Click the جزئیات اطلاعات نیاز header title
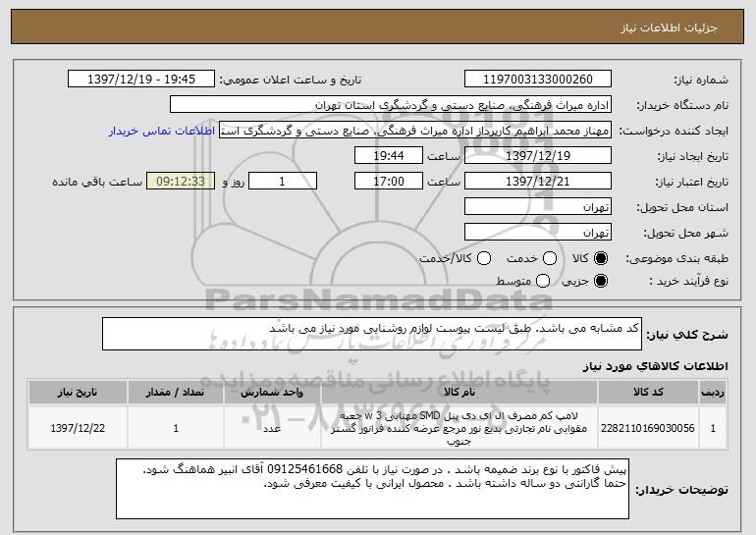Image resolution: width=756 pixels, height=535 pixels. click(x=669, y=27)
